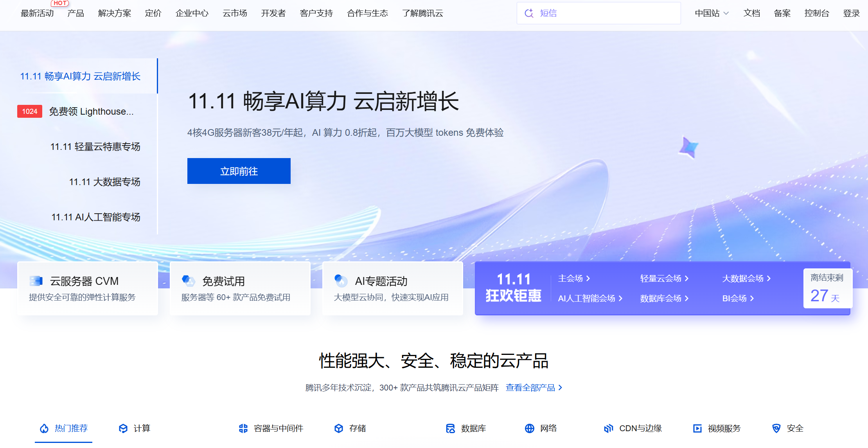Click the AI search icon in search box
The width and height of the screenshot is (868, 448).
[529, 13]
